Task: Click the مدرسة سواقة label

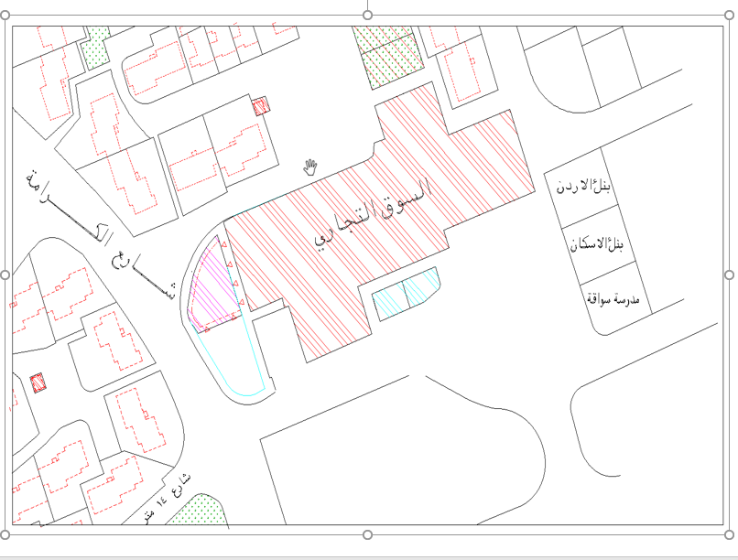Action: pos(613,298)
